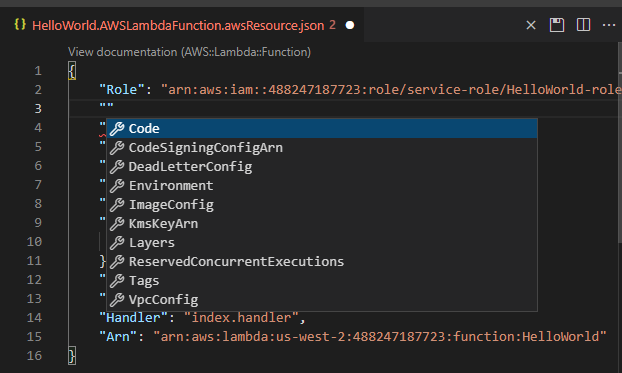622x373 pixels.
Task: Close the editor with the X icon
Action: tap(531, 25)
